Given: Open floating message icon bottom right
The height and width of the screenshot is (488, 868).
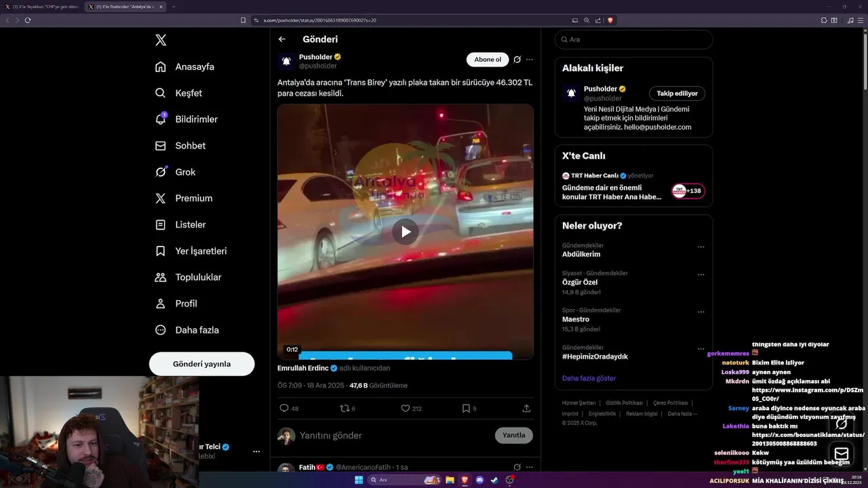Looking at the screenshot, I should click(841, 453).
